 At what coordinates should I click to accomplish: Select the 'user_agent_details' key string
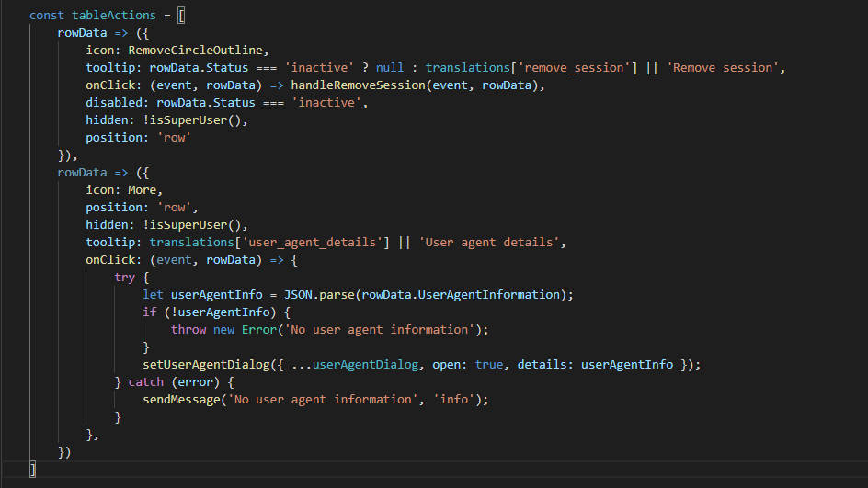[313, 243]
